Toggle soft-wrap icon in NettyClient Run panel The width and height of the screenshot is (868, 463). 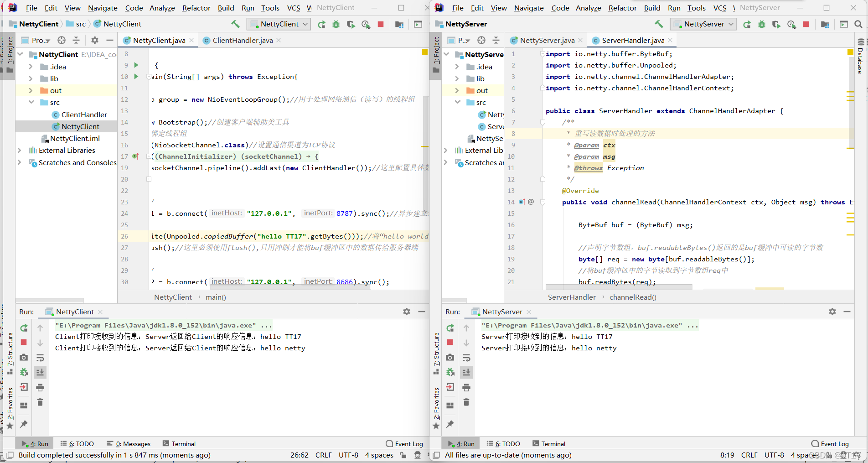pos(40,358)
